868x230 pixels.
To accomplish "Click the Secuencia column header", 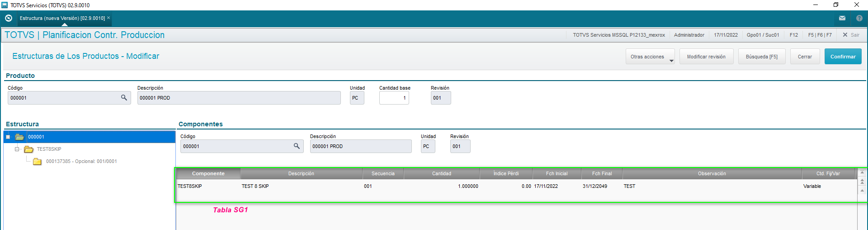I will [x=383, y=173].
